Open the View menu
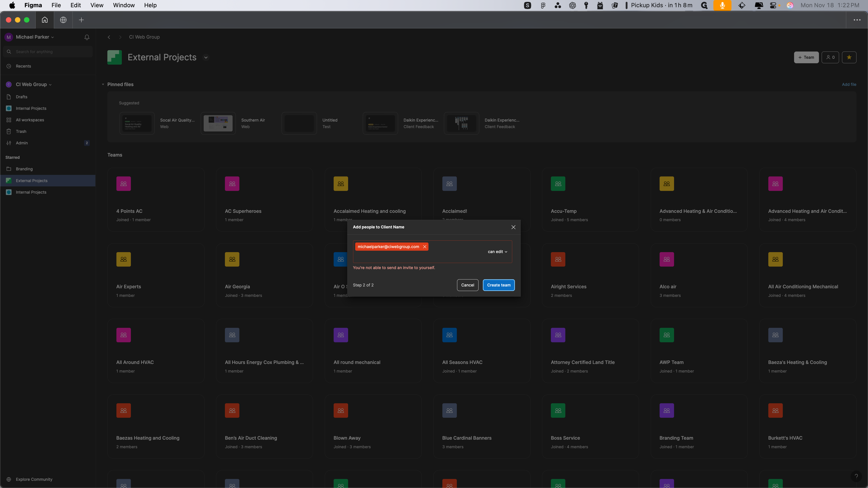 point(97,5)
